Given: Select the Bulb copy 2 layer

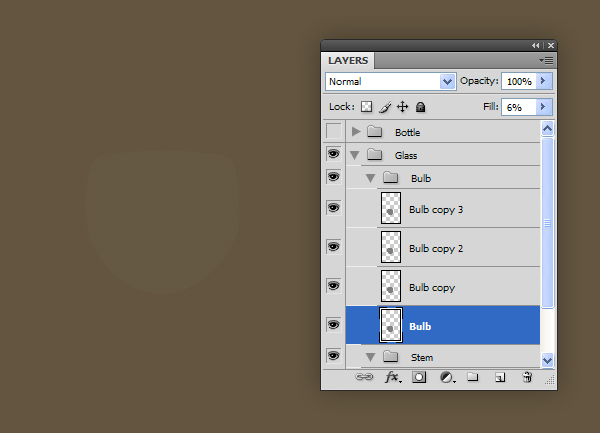Looking at the screenshot, I should tap(443, 247).
